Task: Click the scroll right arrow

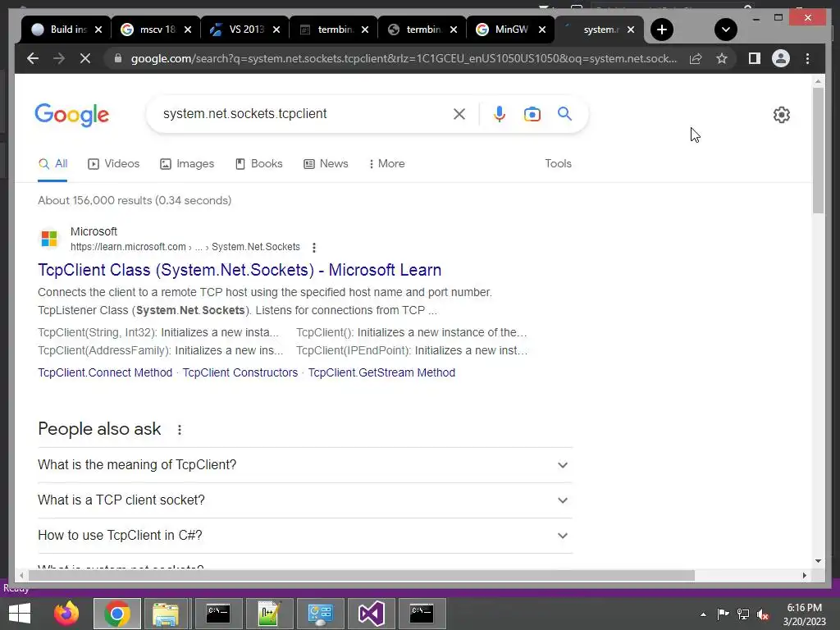Action: pos(804,575)
